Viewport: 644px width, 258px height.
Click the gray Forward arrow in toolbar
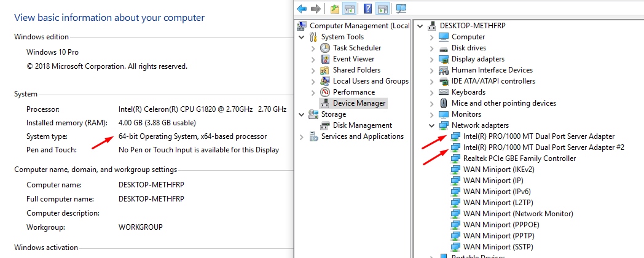(x=315, y=8)
